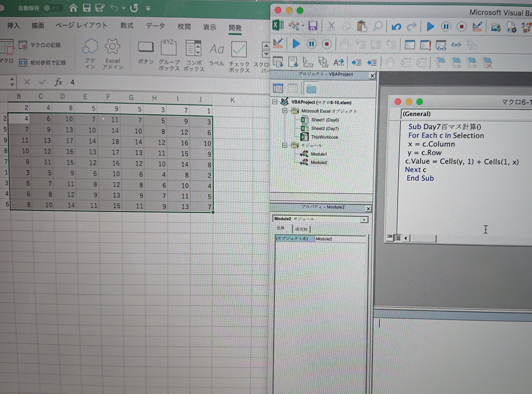Click the Excel view icon in VBA toolbar
Screen dimensions: 532x394
coord(278,25)
